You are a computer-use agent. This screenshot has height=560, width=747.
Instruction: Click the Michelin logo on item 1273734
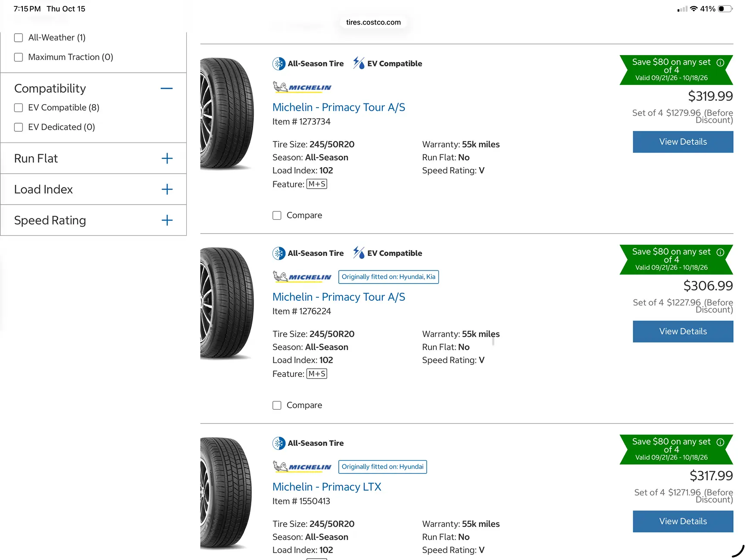pyautogui.click(x=302, y=87)
